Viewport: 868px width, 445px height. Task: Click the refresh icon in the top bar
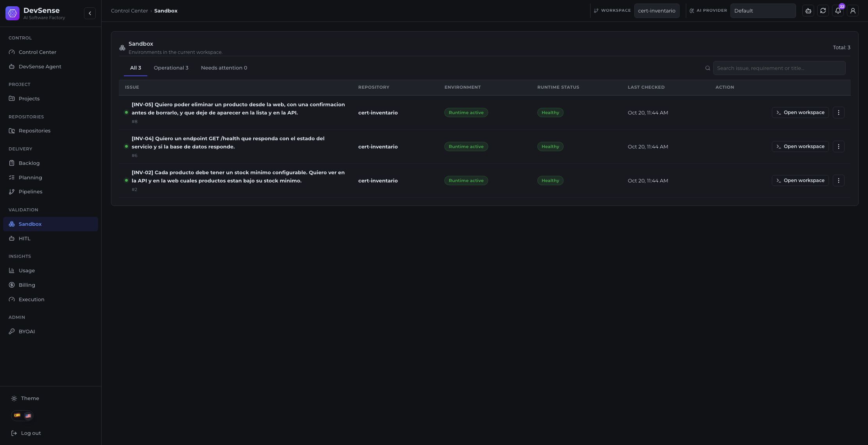[823, 11]
